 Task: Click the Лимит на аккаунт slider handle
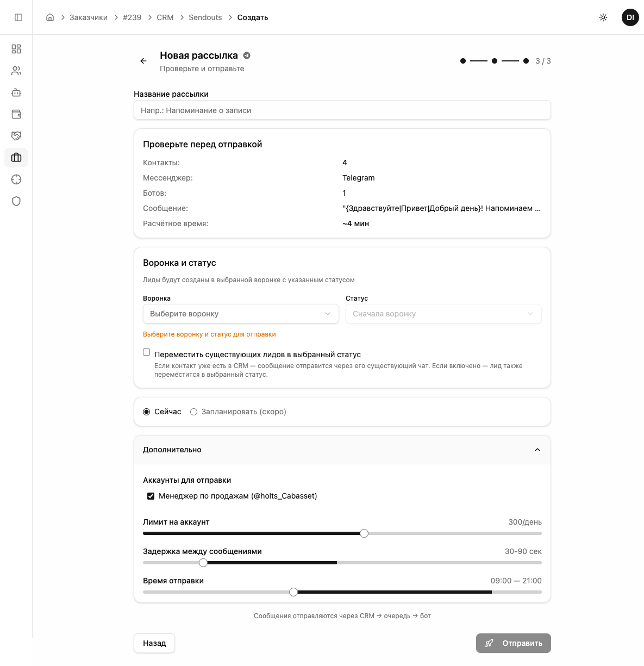364,533
